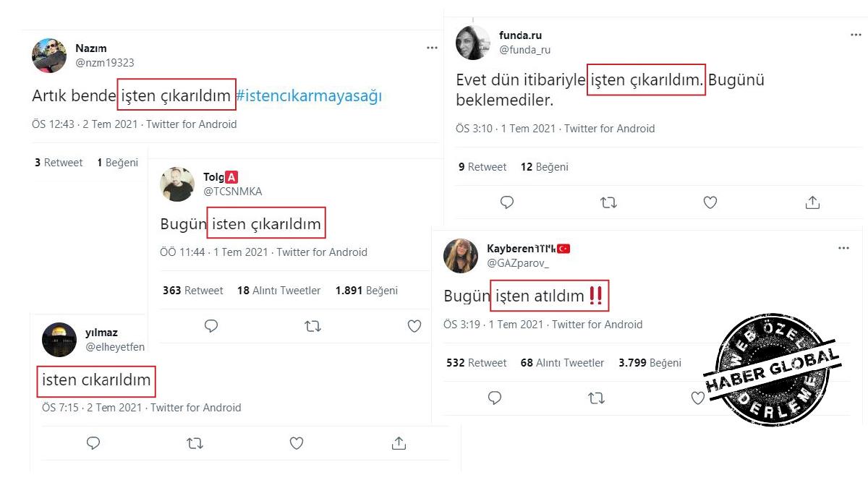Open the #istencıkarmayasağı hashtag

(x=309, y=95)
